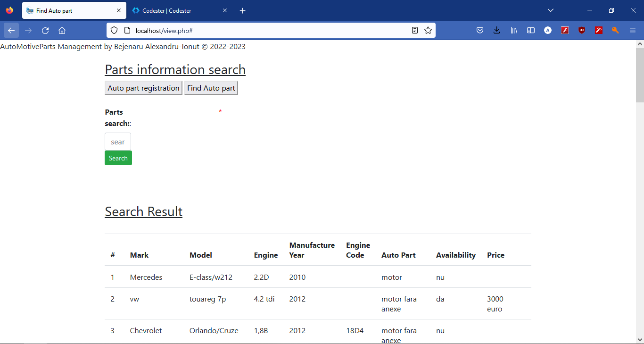Open the Amazon Assistant extension
The image size is (644, 344).
click(x=547, y=30)
